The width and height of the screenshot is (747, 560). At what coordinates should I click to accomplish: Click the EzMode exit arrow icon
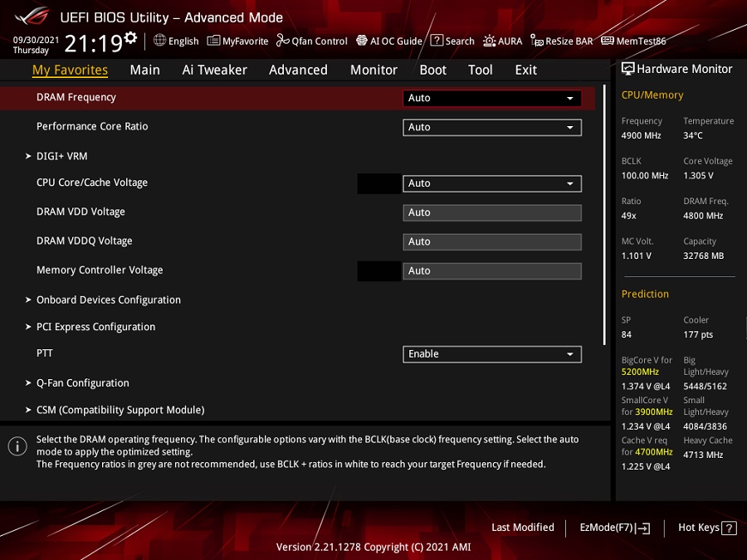pyautogui.click(x=642, y=528)
